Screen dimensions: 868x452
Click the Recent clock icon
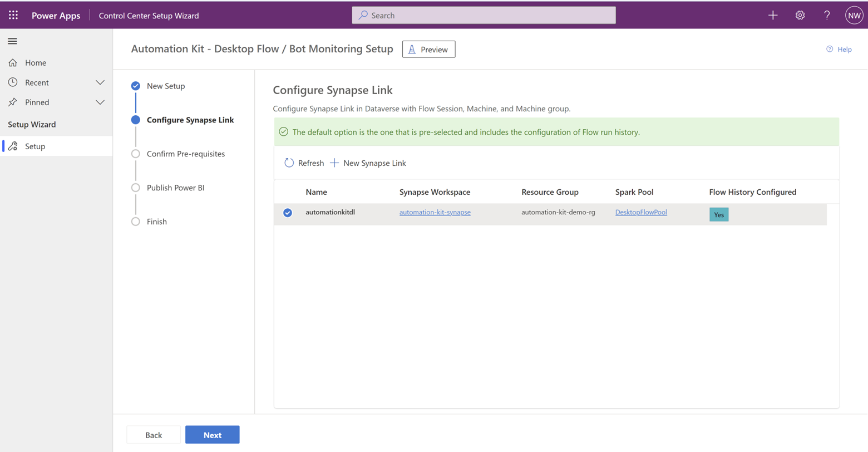[13, 82]
